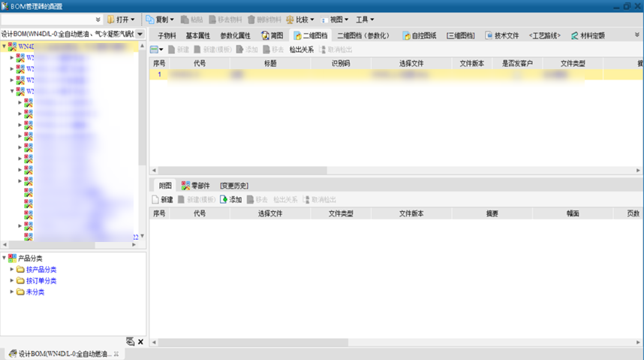Click the search box in top toolbar
This screenshot has width=644, height=360.
click(47, 20)
